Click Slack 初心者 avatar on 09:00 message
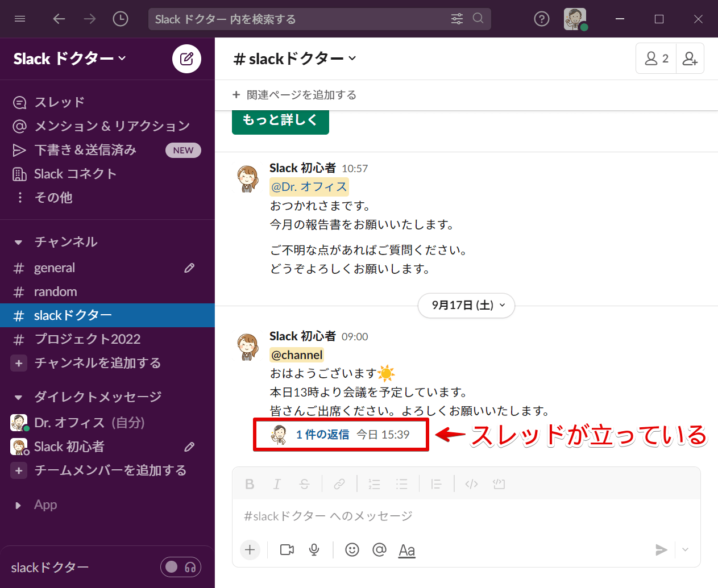 pyautogui.click(x=248, y=347)
